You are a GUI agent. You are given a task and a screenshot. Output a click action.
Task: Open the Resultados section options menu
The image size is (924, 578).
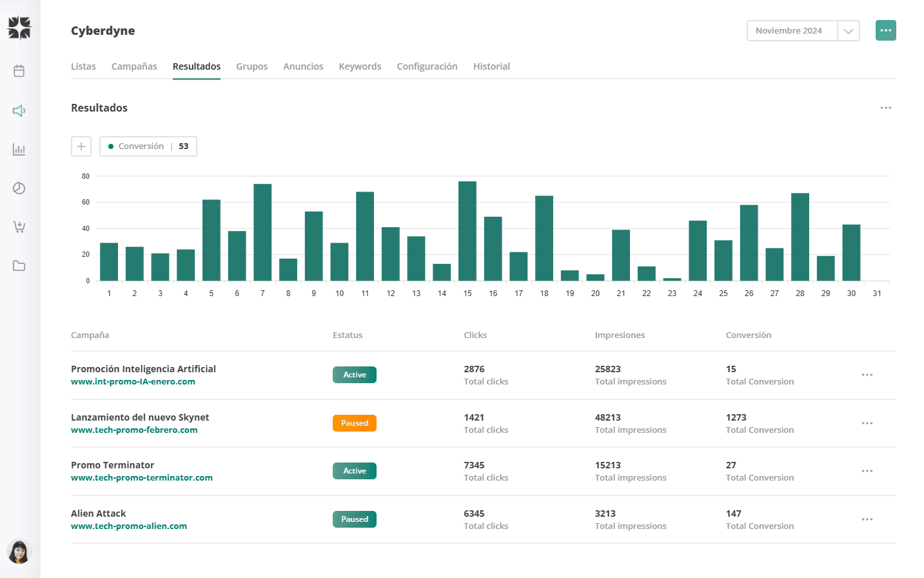(x=885, y=108)
